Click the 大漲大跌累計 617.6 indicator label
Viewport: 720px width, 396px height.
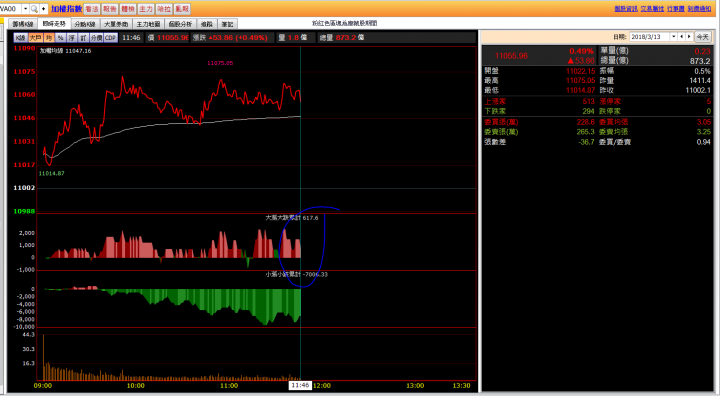click(292, 218)
